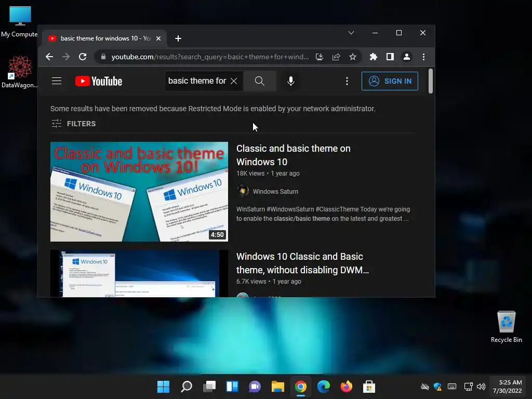View site information via the lock icon

coord(103,57)
